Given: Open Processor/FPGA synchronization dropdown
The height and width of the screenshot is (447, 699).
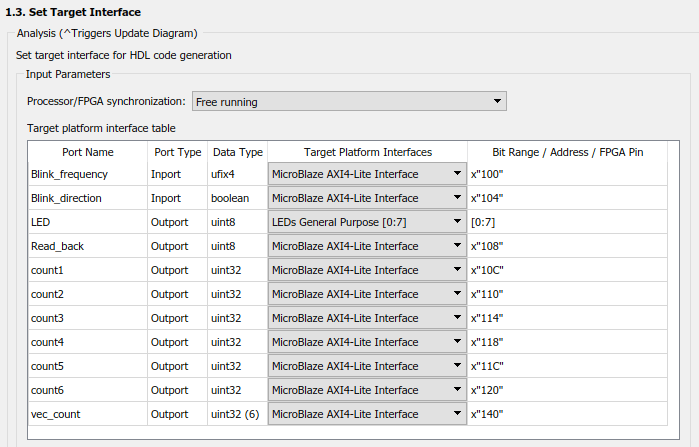Looking at the screenshot, I should (349, 101).
